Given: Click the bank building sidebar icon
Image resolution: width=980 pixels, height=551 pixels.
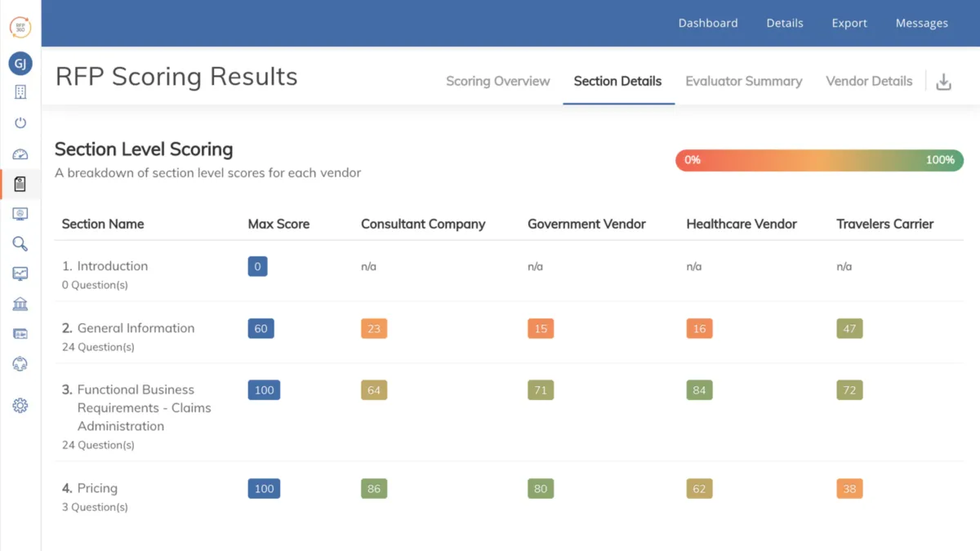Looking at the screenshot, I should (20, 304).
